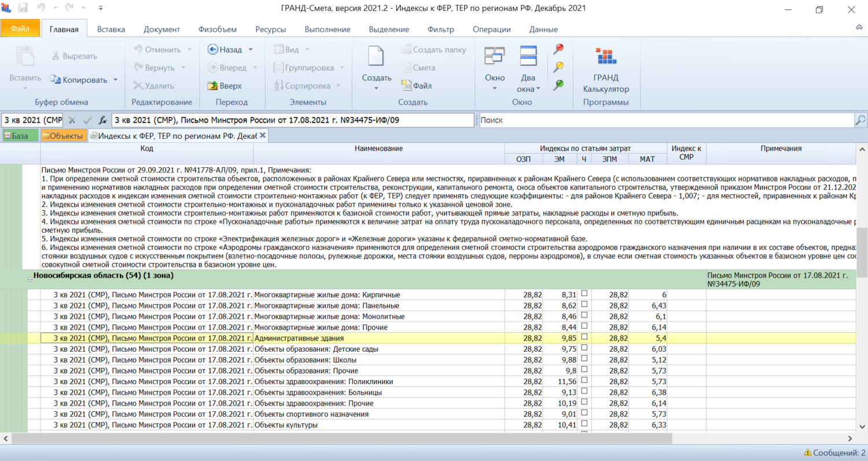Check the box in Объекты культуры row

point(584,424)
